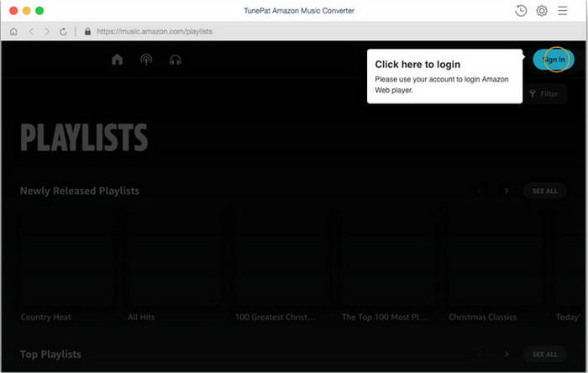Open the podcasts broadcast icon
The width and height of the screenshot is (588, 373).
point(146,60)
